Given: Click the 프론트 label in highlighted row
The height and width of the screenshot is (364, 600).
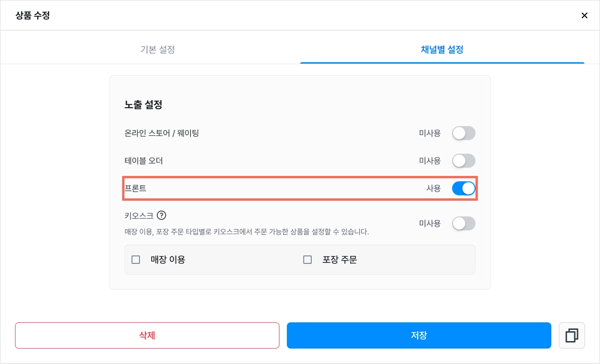Looking at the screenshot, I should [x=135, y=189].
